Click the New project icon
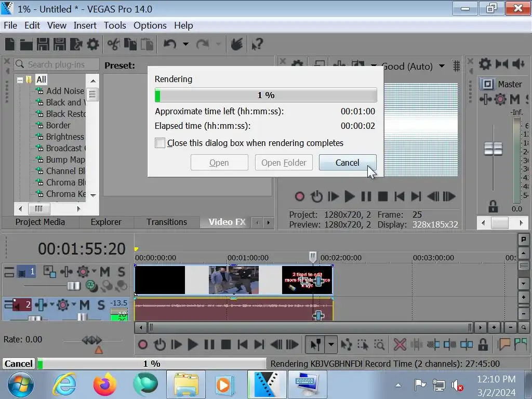Viewport: 532px width, 399px height. point(10,44)
